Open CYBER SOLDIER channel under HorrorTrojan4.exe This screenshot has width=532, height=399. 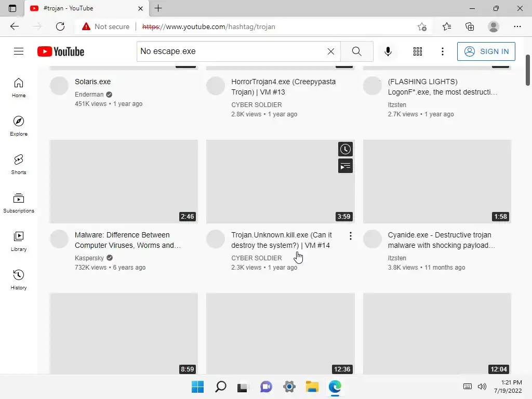257,105
